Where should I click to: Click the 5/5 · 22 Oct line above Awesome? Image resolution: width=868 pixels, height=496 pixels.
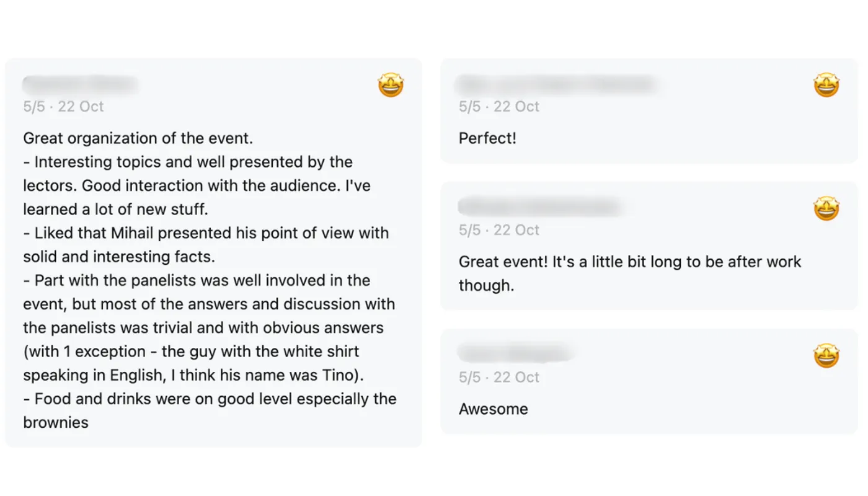click(499, 377)
